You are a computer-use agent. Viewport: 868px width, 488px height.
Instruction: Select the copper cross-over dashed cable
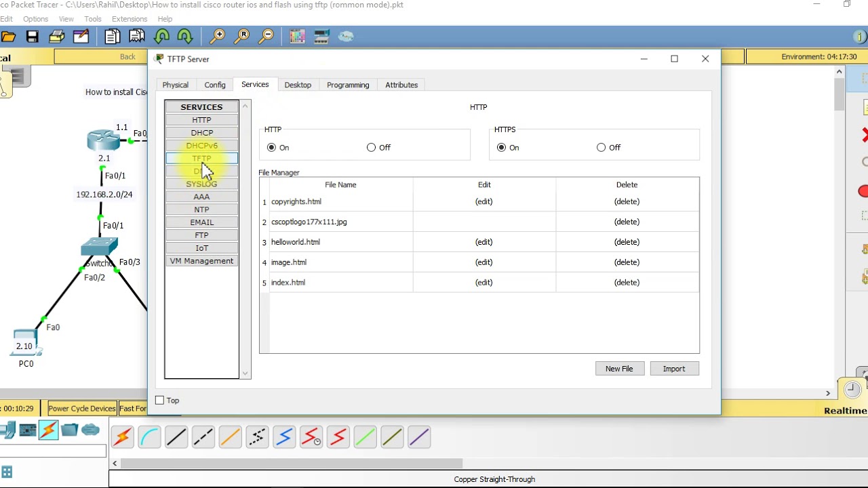[x=203, y=436]
